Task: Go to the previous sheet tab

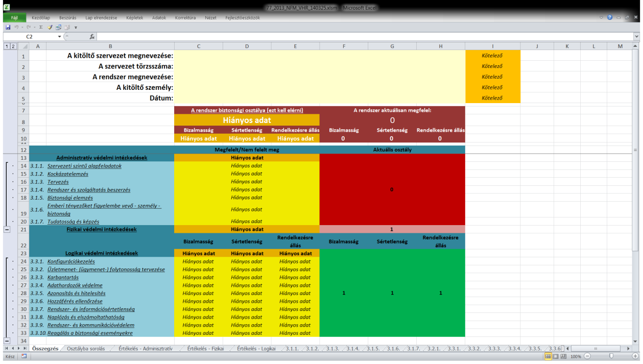Action: [12, 349]
